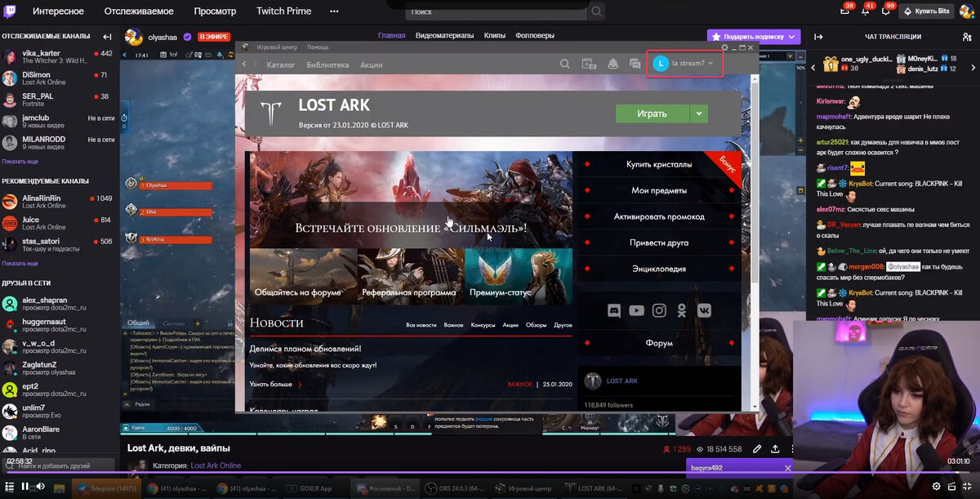Image resolution: width=980 pixels, height=499 pixels.
Task: Pause the video playback
Action: coord(25,486)
